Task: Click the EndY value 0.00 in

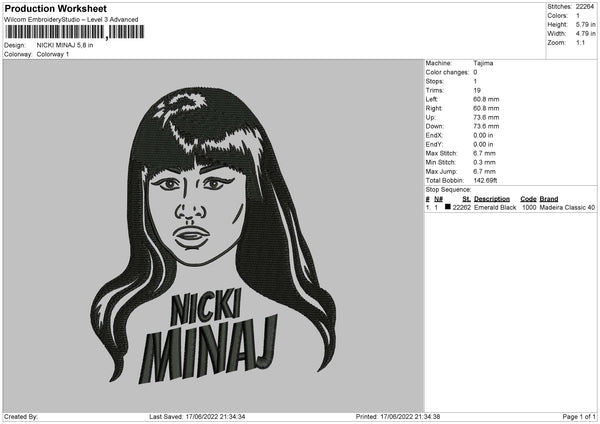Action: 483,145
